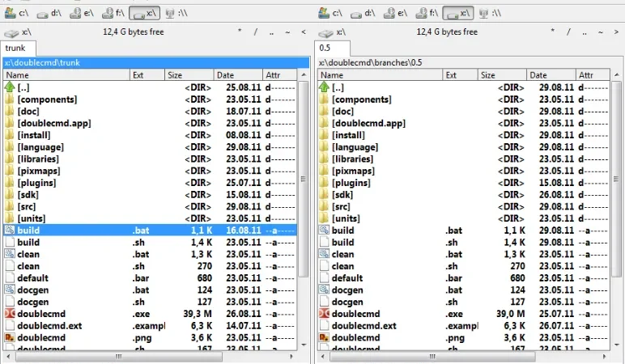
Task: Select doublecmd.exe icon in right panel
Action: tap(324, 314)
